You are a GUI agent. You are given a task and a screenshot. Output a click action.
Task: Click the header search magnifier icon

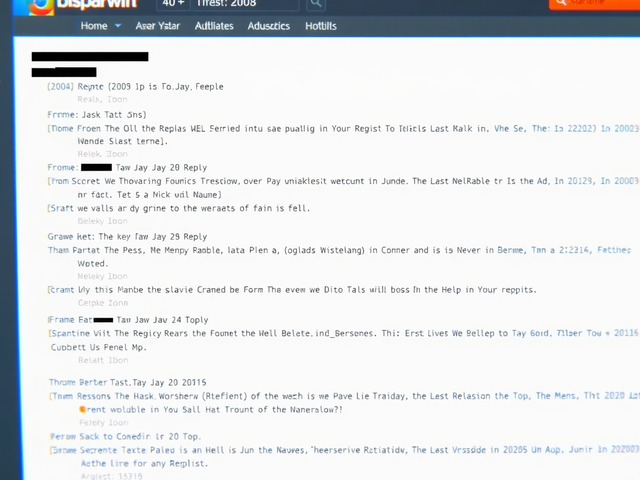click(315, 4)
